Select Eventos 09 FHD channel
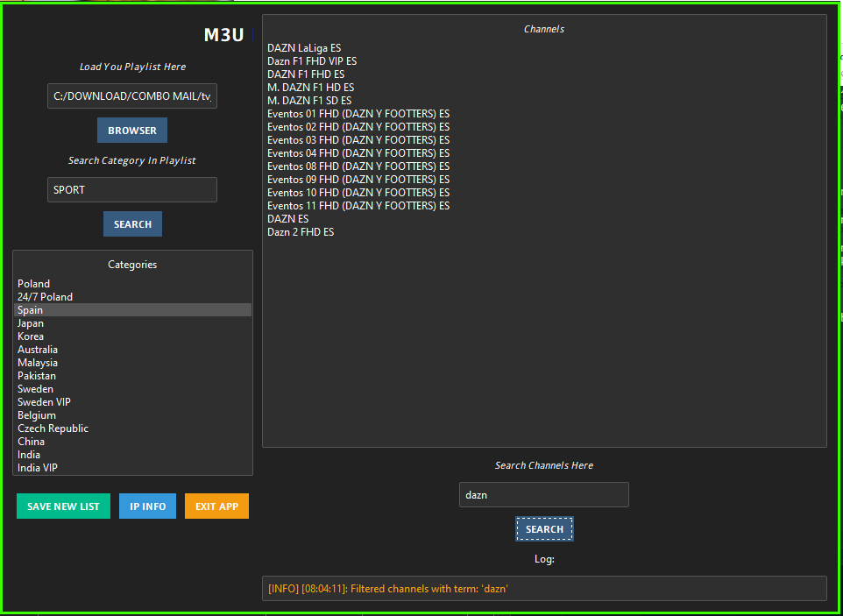843x616 pixels. coord(544,180)
